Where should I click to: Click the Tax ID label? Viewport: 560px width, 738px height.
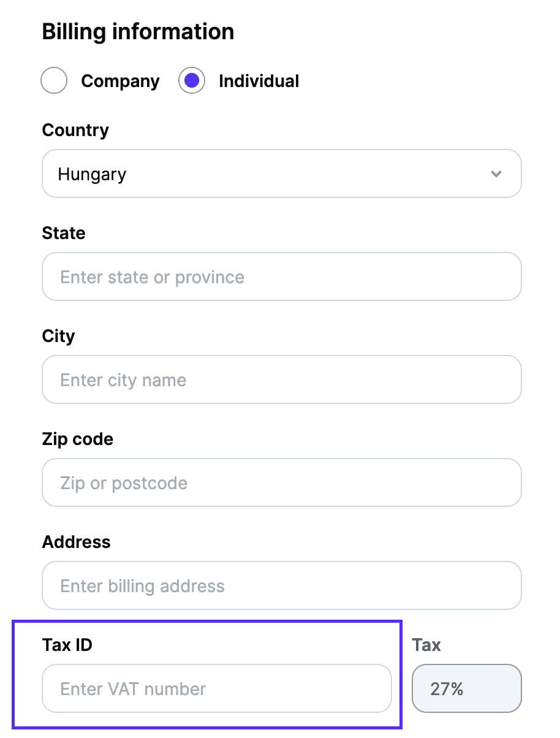[67, 645]
